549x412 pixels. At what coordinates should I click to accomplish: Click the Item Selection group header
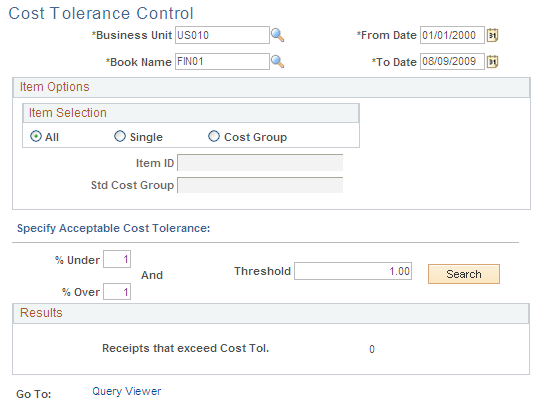click(x=191, y=113)
